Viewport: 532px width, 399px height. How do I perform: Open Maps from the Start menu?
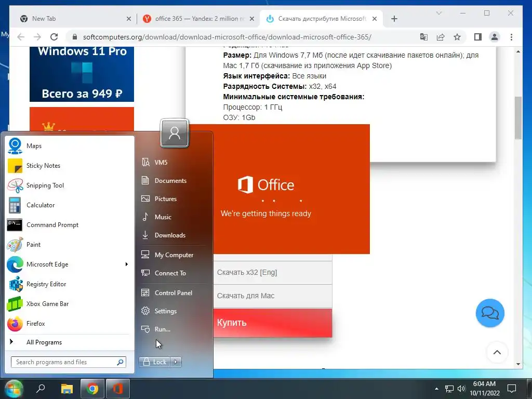click(70, 146)
